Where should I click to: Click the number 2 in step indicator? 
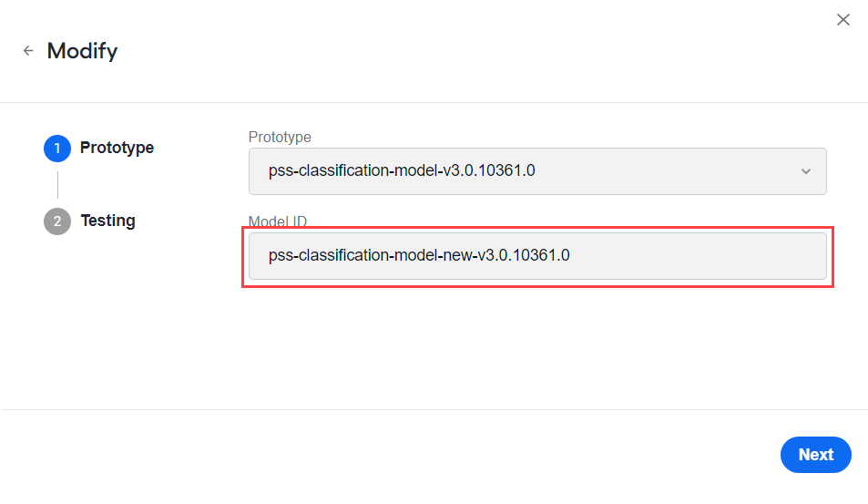(57, 221)
